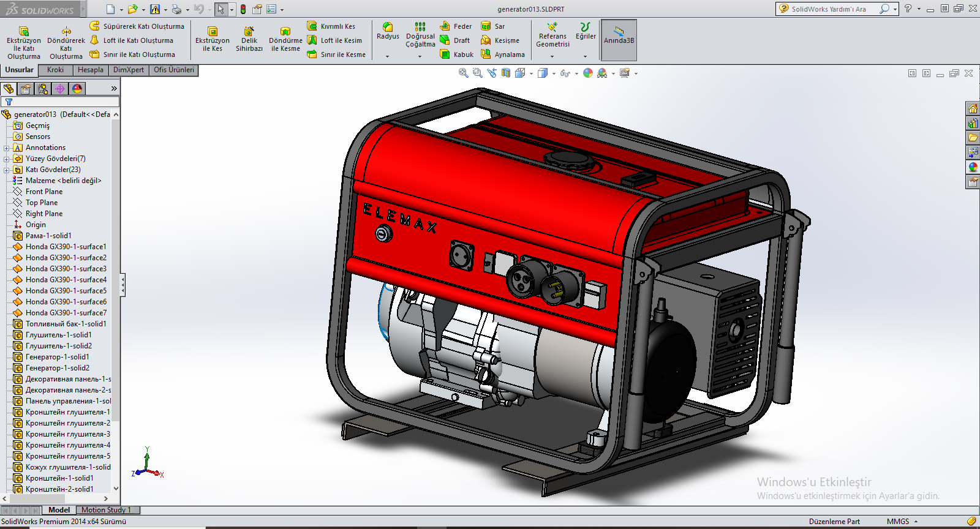Switch to the Kroki tab

tap(55, 70)
